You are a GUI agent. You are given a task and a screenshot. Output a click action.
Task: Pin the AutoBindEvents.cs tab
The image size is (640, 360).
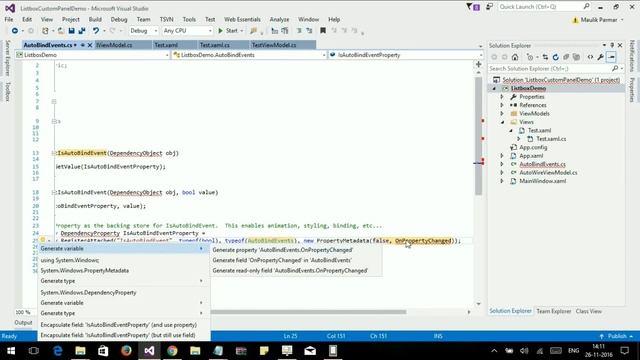point(82,45)
